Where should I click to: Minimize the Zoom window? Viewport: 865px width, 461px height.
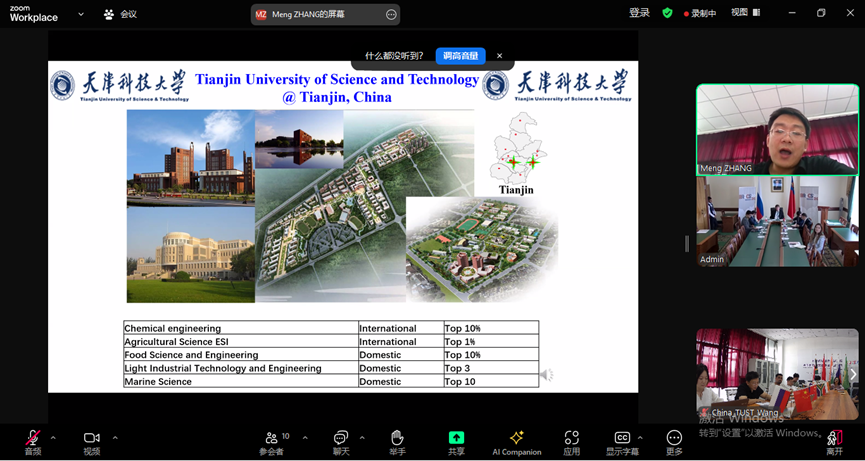pyautogui.click(x=793, y=13)
